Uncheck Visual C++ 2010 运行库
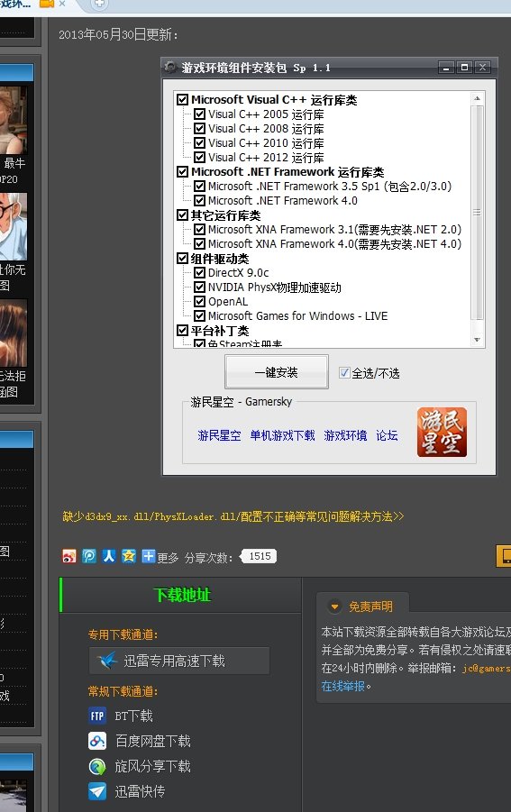Viewport: 511px width, 812px height. pos(199,143)
